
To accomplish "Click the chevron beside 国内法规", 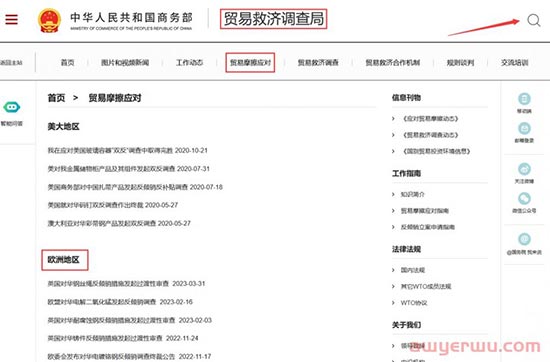I will coord(393,270).
